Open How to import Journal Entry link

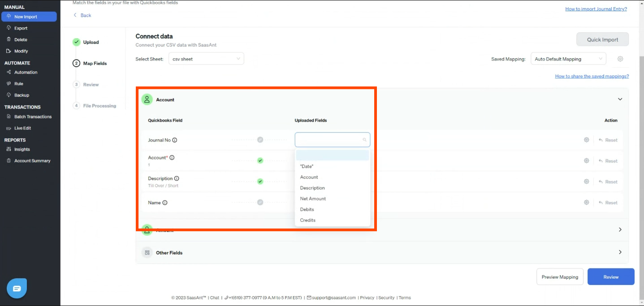point(596,9)
